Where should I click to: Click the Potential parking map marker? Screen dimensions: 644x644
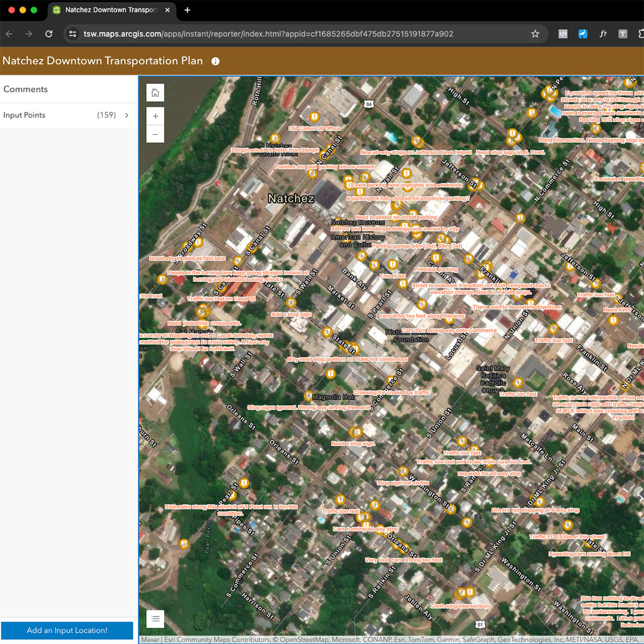[436, 258]
